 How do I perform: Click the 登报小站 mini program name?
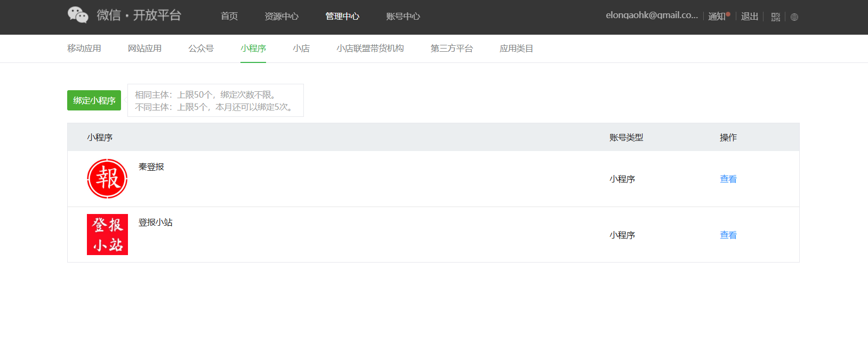156,223
